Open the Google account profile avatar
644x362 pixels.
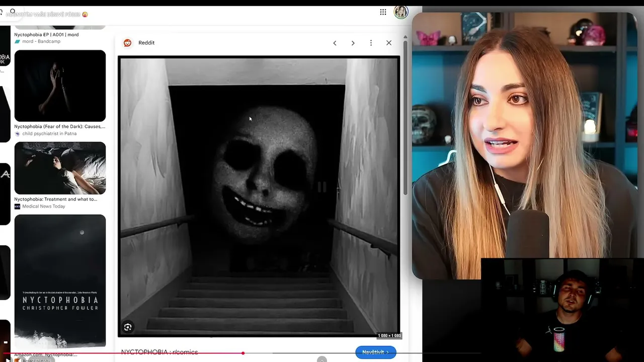click(x=401, y=12)
